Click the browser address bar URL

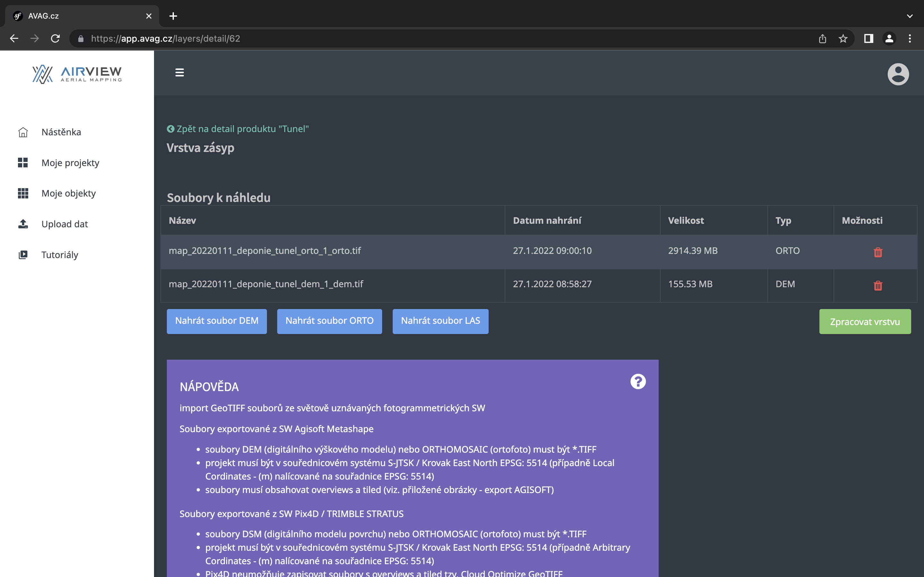point(165,38)
